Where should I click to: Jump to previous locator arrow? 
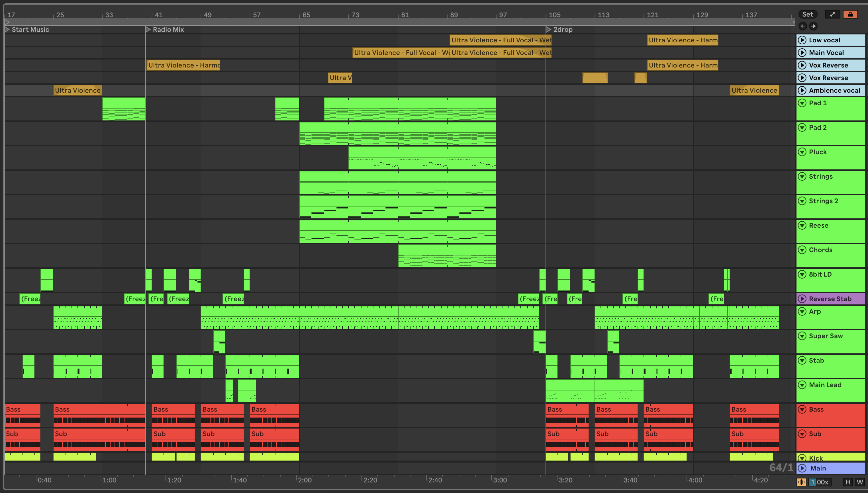(803, 26)
